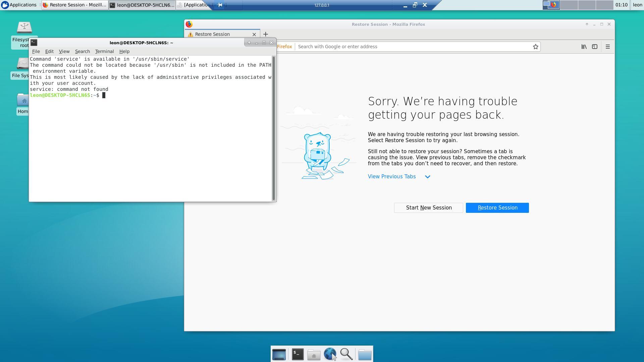Open the Applications menu in top panel
The height and width of the screenshot is (362, 644).
(x=19, y=5)
